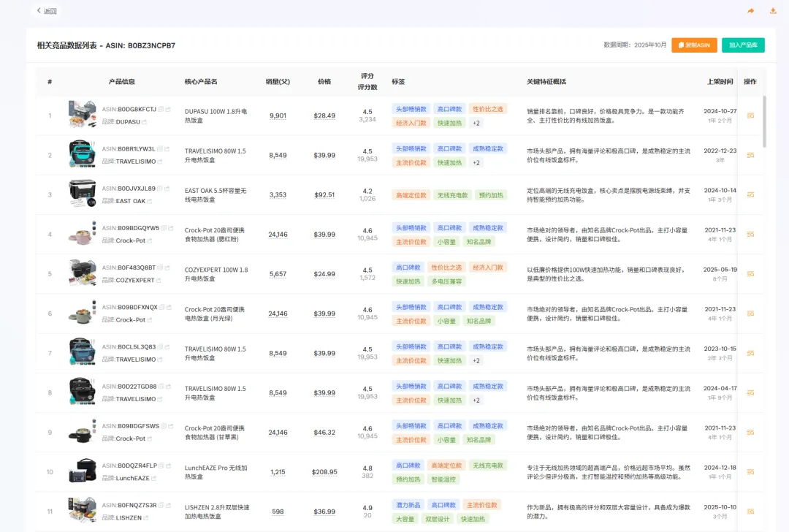The width and height of the screenshot is (789, 532).
Task: Show more tags via +2 in row 7
Action: click(x=476, y=361)
